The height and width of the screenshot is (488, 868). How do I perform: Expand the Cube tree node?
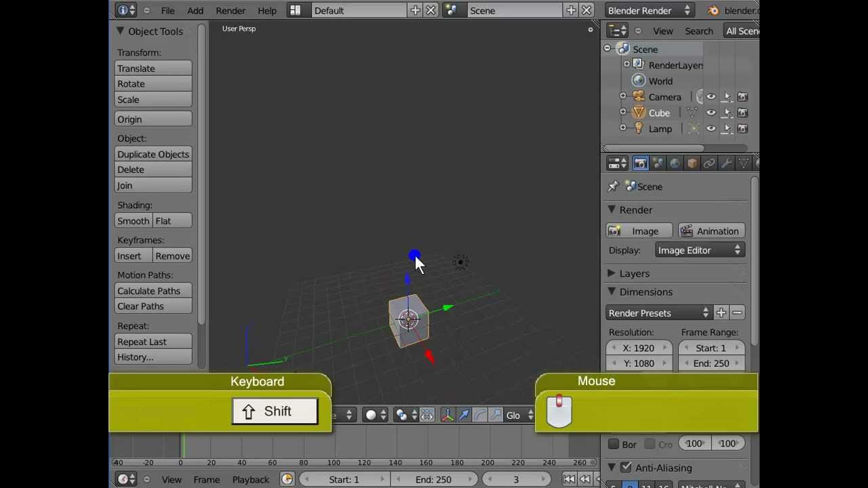click(623, 113)
